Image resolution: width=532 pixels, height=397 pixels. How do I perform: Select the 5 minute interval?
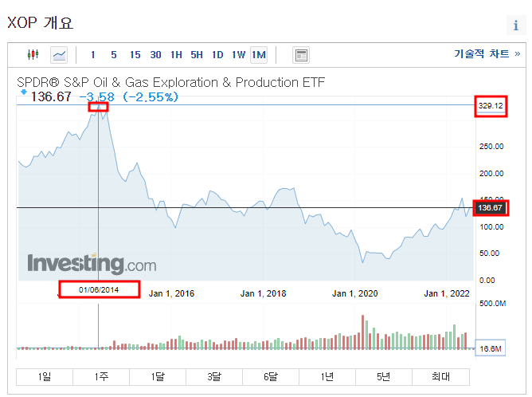point(114,55)
